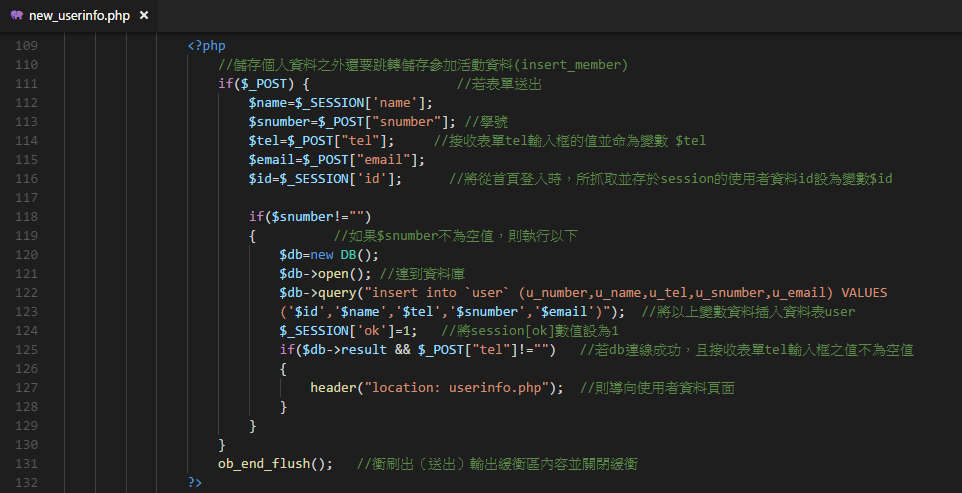Click the $tel=$_POST["tel"] assignment
The width and height of the screenshot is (962, 493).
point(321,140)
